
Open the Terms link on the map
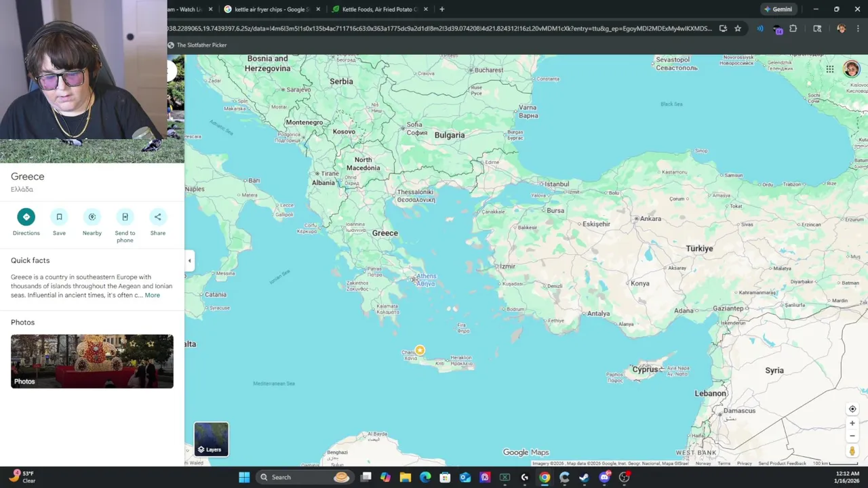(724, 464)
